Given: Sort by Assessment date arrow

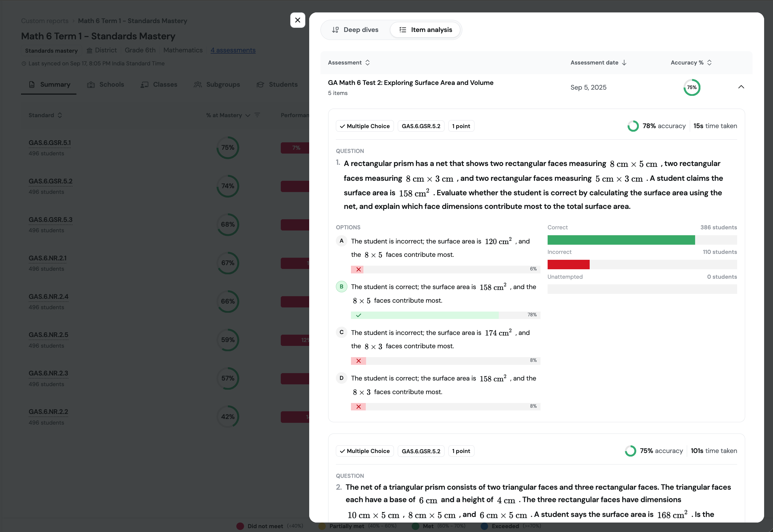Looking at the screenshot, I should click(624, 63).
